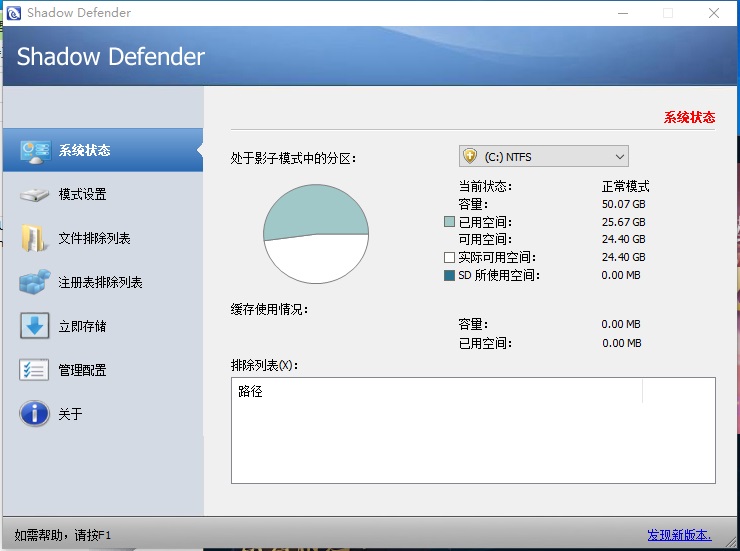Open the (C:) NTFS partition dropdown
Image resolution: width=740 pixels, height=551 pixels.
[542, 156]
